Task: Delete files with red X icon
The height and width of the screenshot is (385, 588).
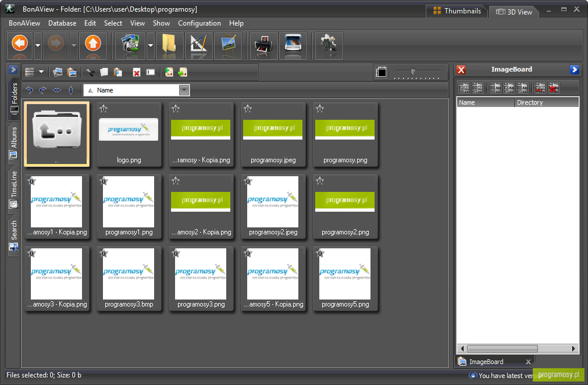Action: (137, 72)
